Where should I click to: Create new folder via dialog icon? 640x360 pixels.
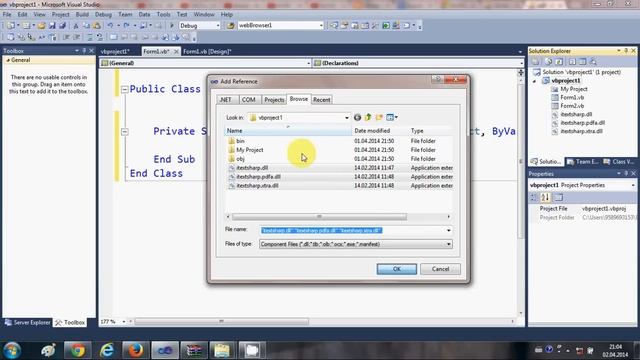click(379, 118)
